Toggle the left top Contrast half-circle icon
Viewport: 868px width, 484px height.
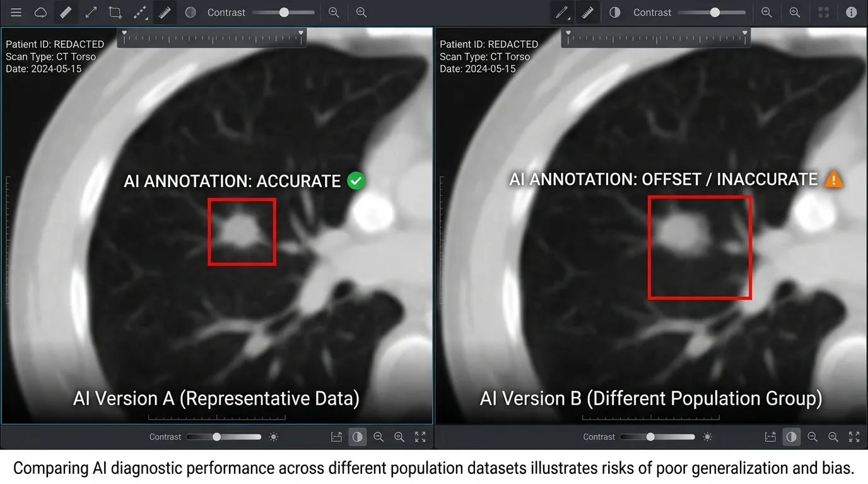pyautogui.click(x=191, y=13)
